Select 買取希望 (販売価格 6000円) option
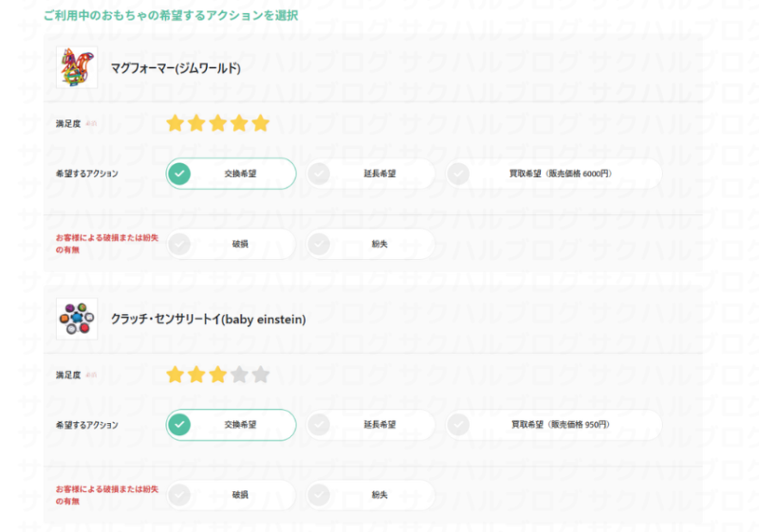Screen dimensions: 759x532 tap(554, 174)
